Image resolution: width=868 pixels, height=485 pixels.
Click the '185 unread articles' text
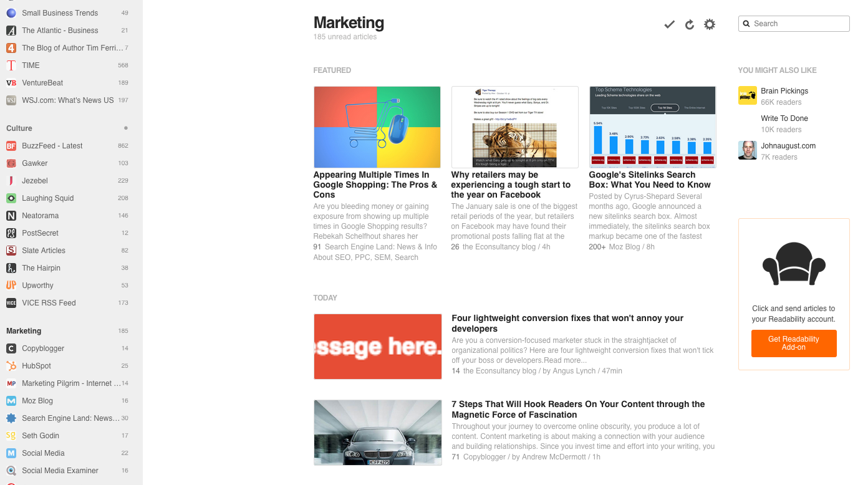pyautogui.click(x=345, y=37)
